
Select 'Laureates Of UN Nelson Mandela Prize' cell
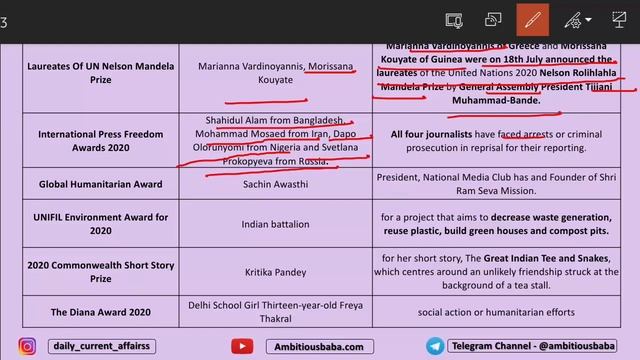101,78
